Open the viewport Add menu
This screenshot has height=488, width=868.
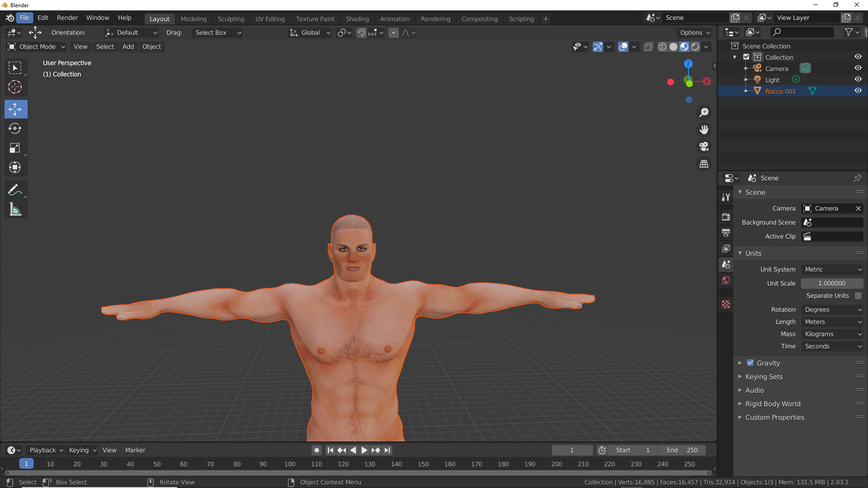128,47
